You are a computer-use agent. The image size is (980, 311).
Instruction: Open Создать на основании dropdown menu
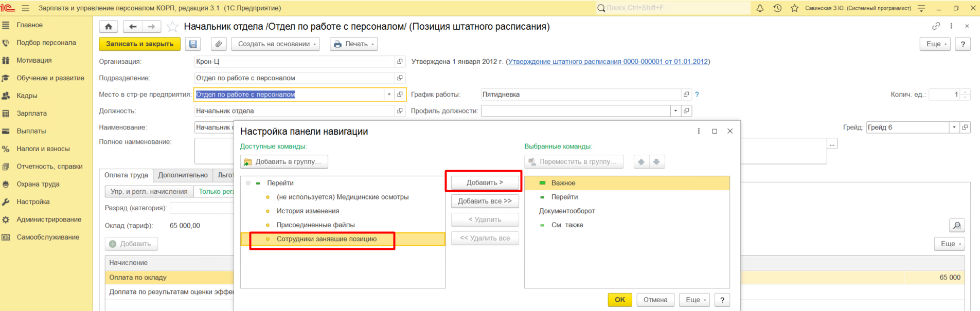(x=275, y=44)
